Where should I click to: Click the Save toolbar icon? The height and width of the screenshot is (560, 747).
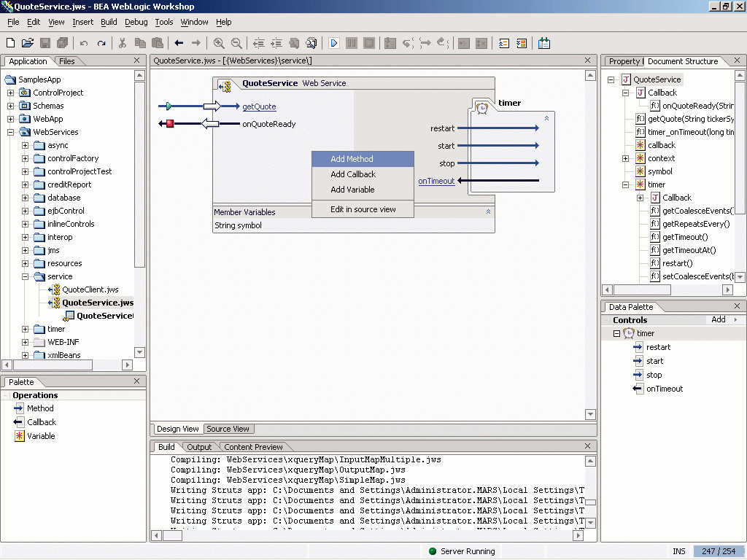45,43
